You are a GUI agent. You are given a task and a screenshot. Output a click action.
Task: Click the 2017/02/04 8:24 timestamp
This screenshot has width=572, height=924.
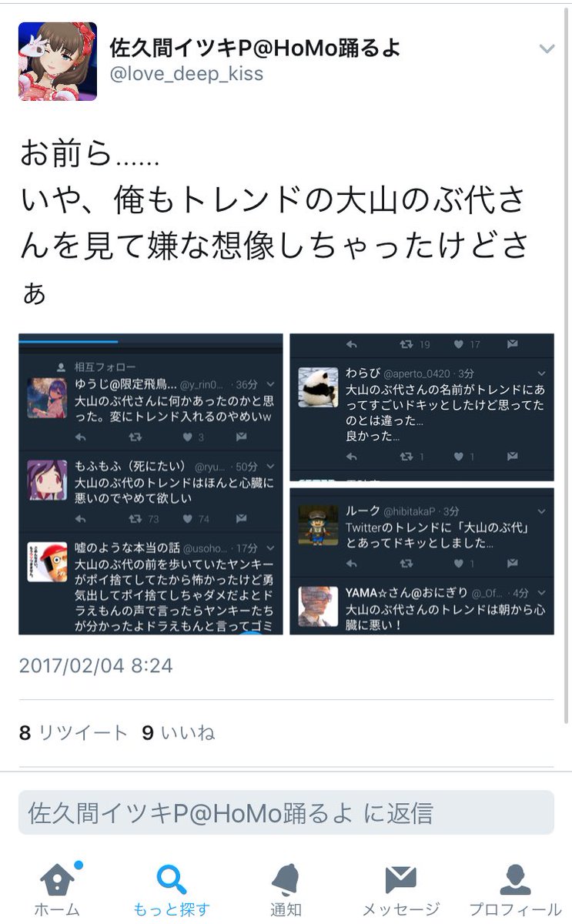pyautogui.click(x=95, y=665)
